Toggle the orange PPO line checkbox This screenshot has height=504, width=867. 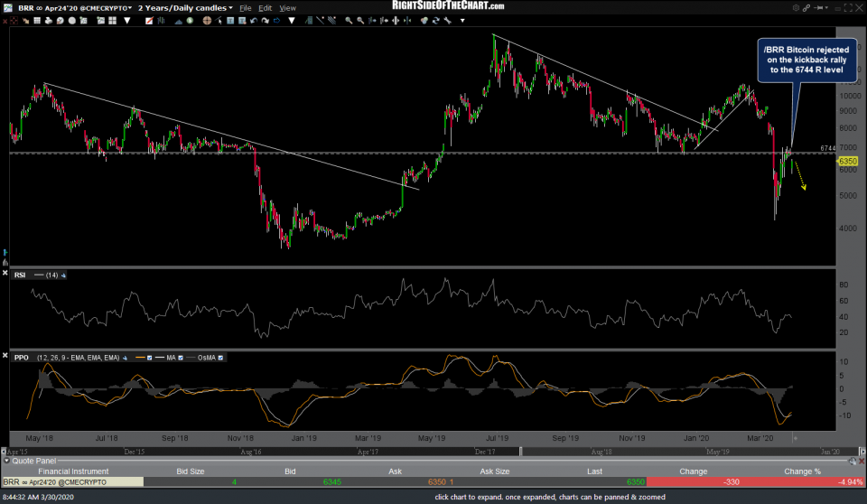click(151, 358)
